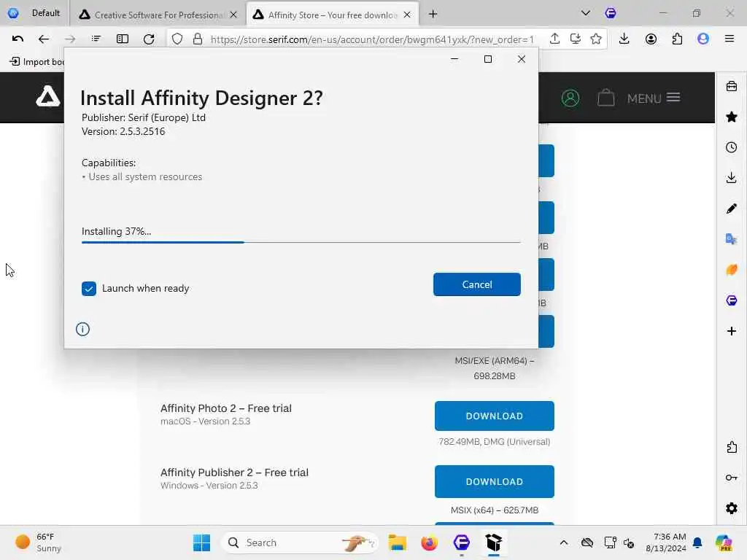
Task: Open the Windows Start menu
Action: [x=201, y=542]
